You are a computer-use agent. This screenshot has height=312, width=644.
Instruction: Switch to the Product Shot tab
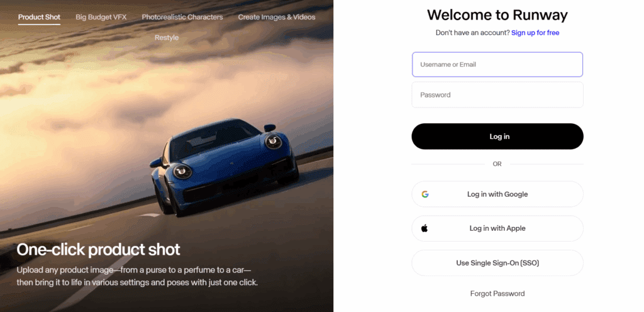[39, 17]
